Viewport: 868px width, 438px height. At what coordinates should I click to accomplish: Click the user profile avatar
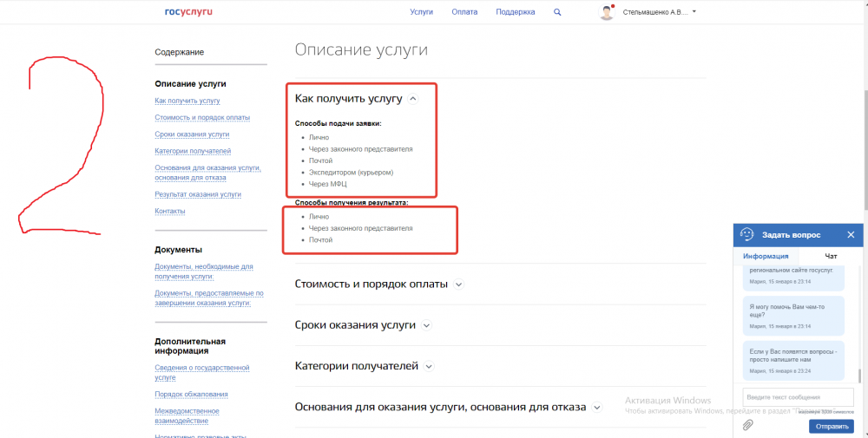tap(607, 12)
